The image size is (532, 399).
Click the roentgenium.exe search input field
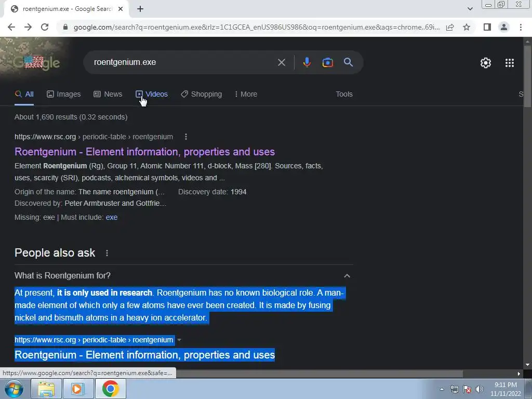click(x=181, y=62)
